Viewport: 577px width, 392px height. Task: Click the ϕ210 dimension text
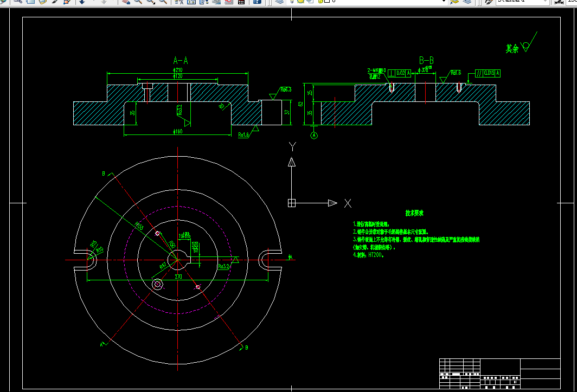tap(177, 70)
